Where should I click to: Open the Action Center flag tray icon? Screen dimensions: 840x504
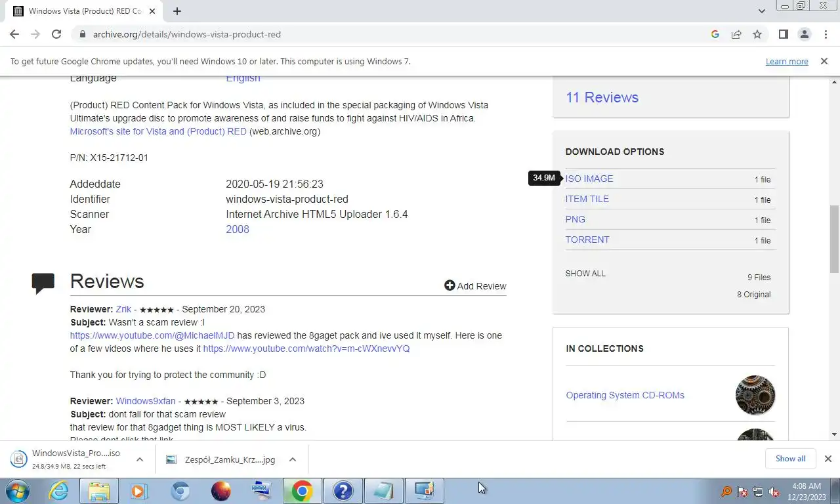click(x=742, y=492)
